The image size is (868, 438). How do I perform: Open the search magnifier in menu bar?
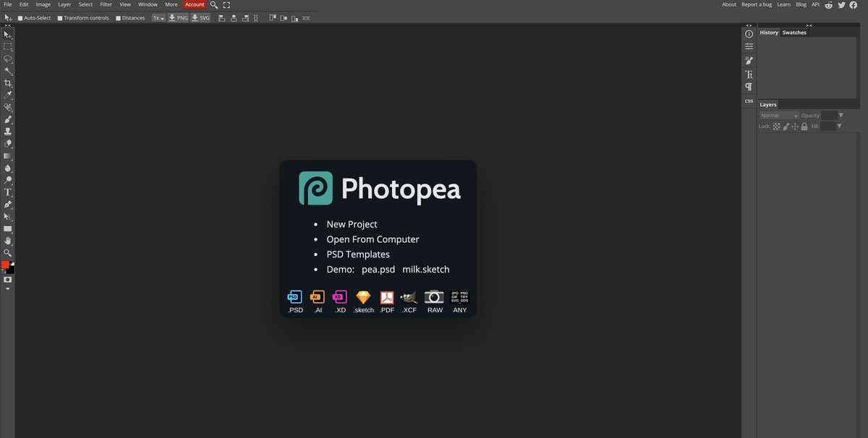point(214,4)
